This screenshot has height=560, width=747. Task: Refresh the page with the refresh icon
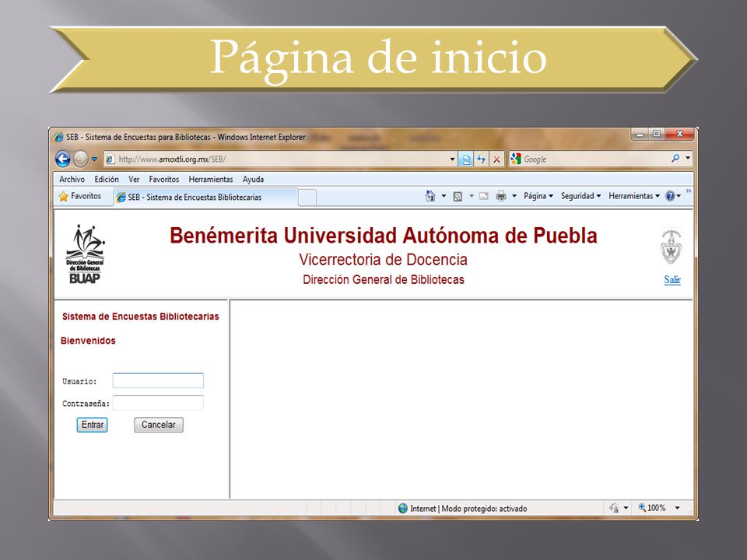pos(481,159)
